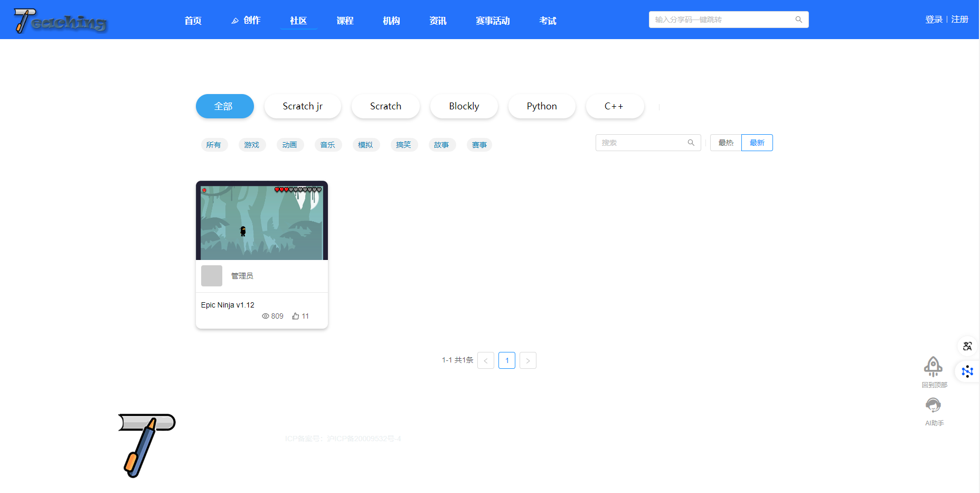This screenshot has height=493, width=980.
Task: Click the back-to-top rocket icon
Action: click(933, 366)
